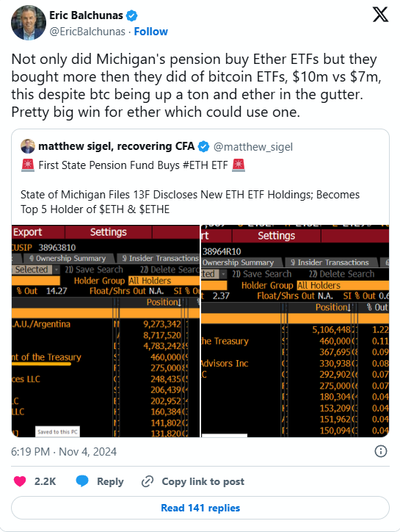This screenshot has width=400, height=532.
Task: Click the blue verified badge beside Eric Balchunas
Action: point(132,15)
